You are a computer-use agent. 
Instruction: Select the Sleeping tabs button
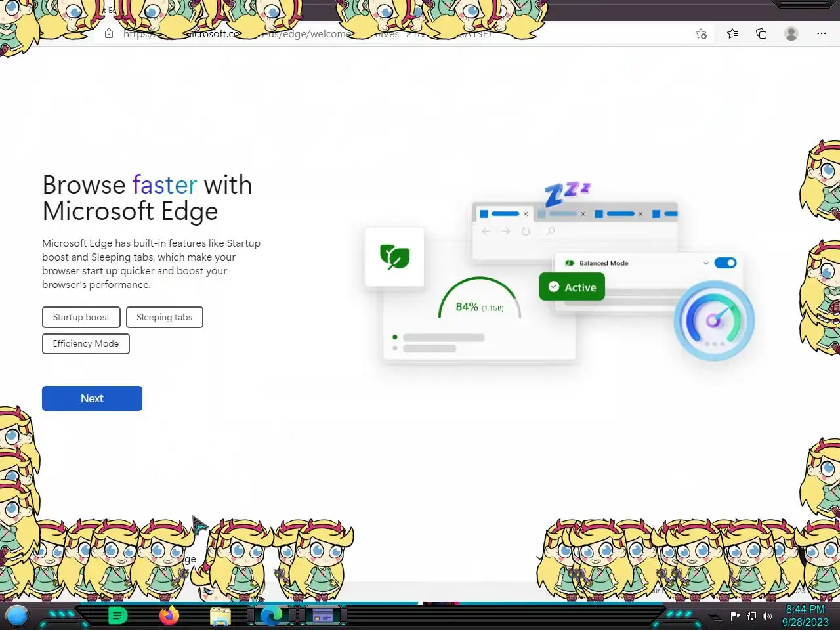pyautogui.click(x=164, y=317)
